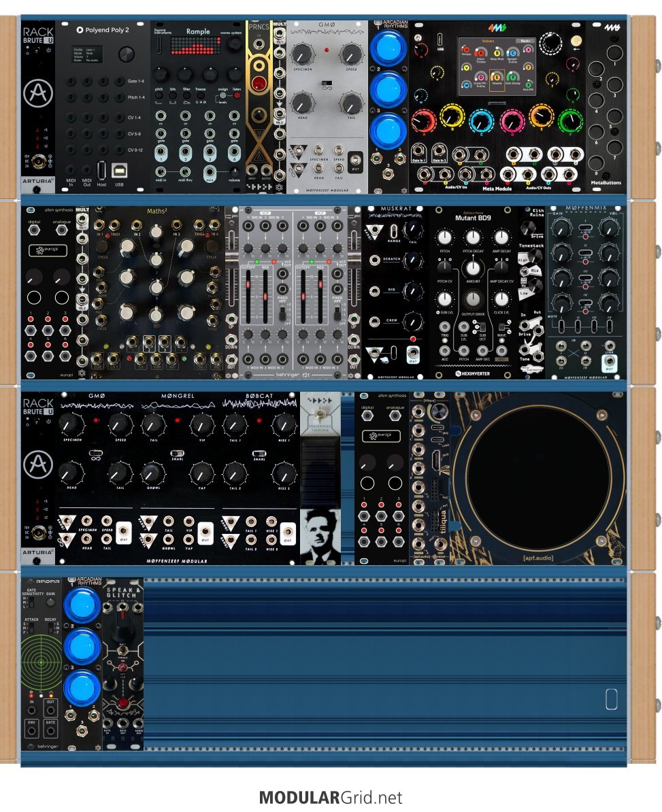Click the USB-C port icon on Meta Module
Viewport: 662px width, 812px height.
(x=440, y=39)
